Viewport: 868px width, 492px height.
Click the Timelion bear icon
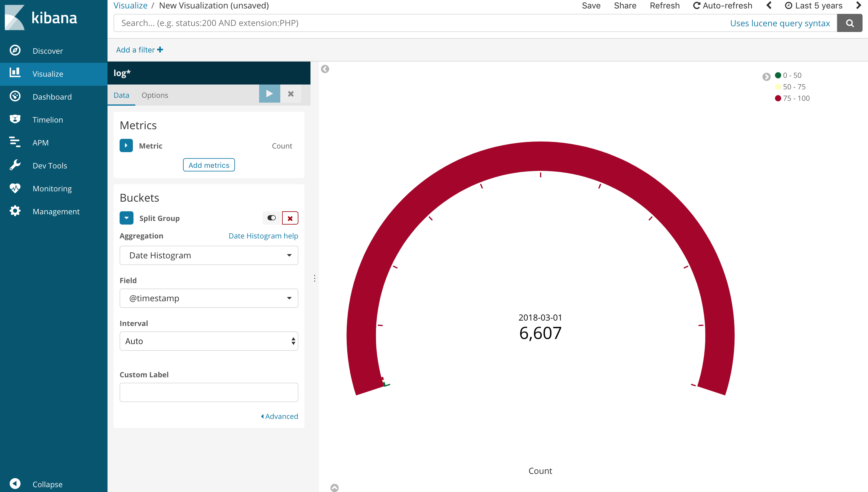15,119
